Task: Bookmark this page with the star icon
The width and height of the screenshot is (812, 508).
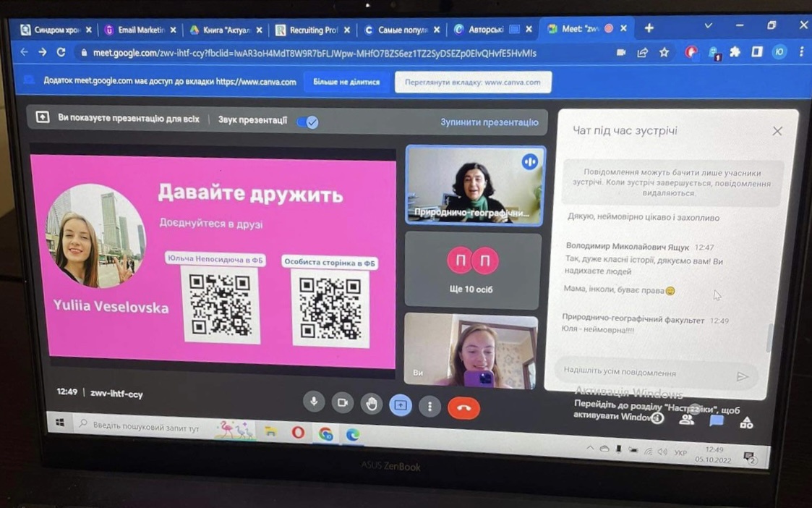Action: [664, 52]
